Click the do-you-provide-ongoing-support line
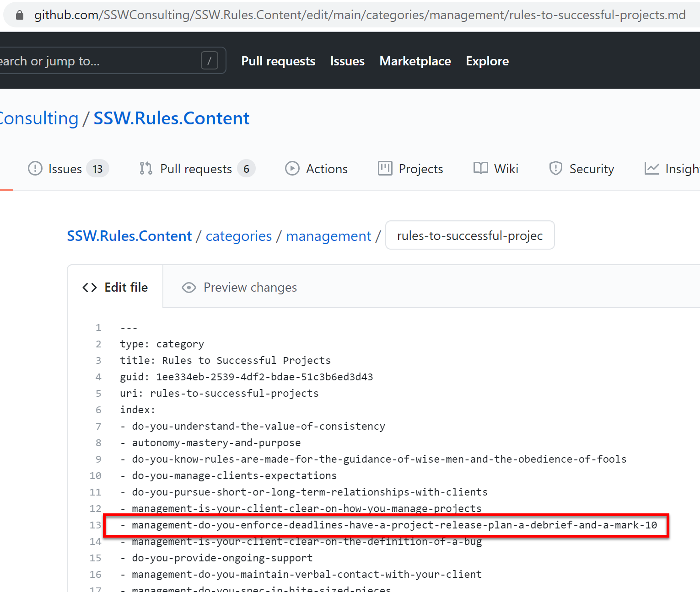 (216, 558)
